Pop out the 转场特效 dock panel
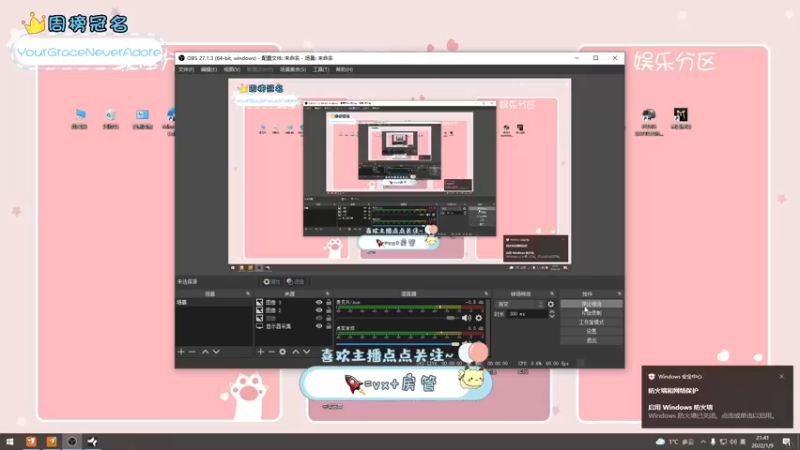The width and height of the screenshot is (800, 450). click(x=552, y=294)
